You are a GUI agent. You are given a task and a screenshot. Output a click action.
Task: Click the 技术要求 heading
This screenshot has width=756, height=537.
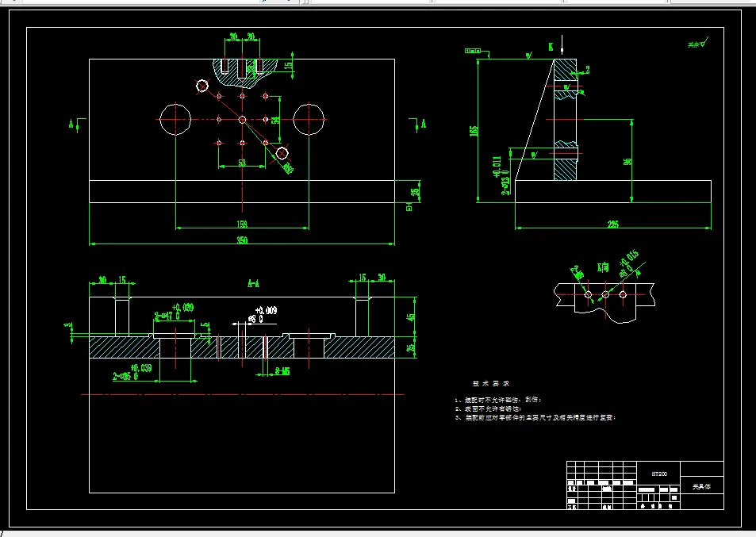point(491,384)
